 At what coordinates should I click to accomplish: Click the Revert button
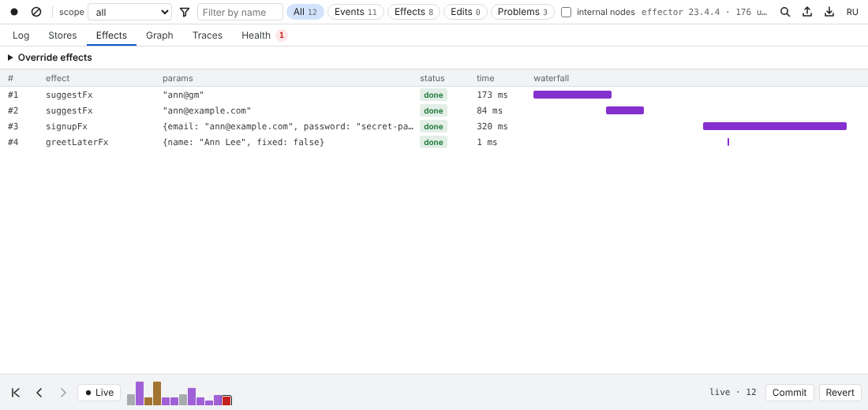(x=840, y=393)
